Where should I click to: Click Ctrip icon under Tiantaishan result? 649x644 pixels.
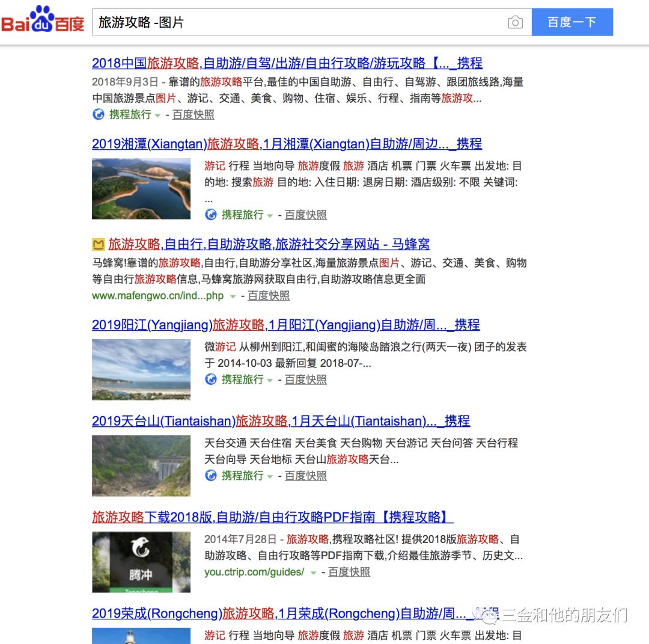coord(211,476)
